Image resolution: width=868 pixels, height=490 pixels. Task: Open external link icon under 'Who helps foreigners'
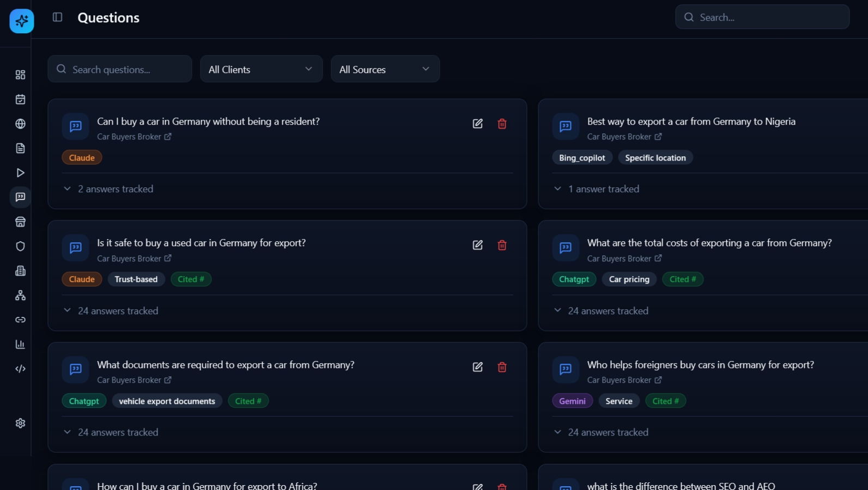coord(658,380)
